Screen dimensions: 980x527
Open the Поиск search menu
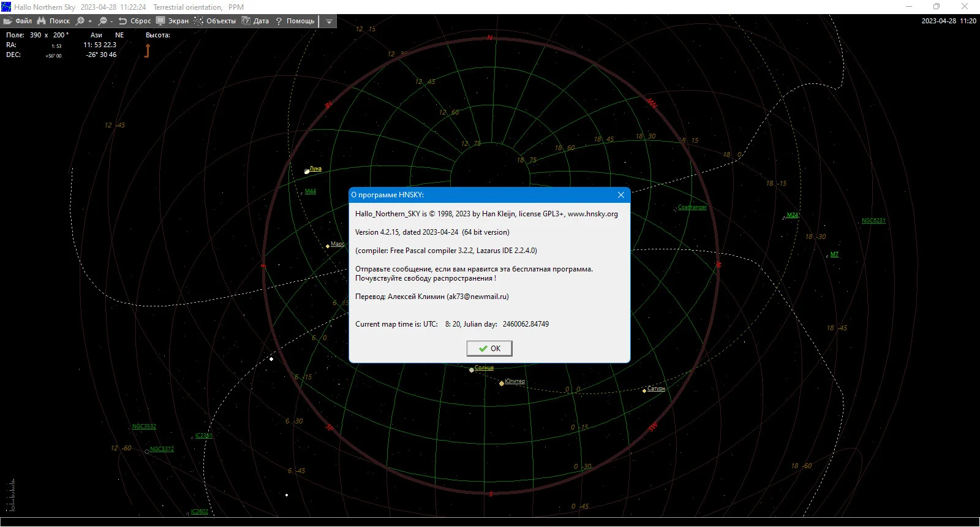53,21
